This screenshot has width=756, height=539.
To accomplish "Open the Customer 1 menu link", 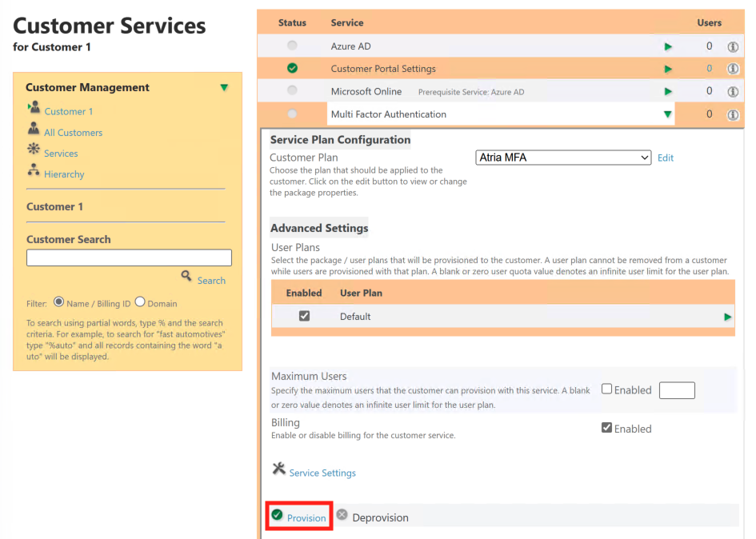I will tap(68, 111).
